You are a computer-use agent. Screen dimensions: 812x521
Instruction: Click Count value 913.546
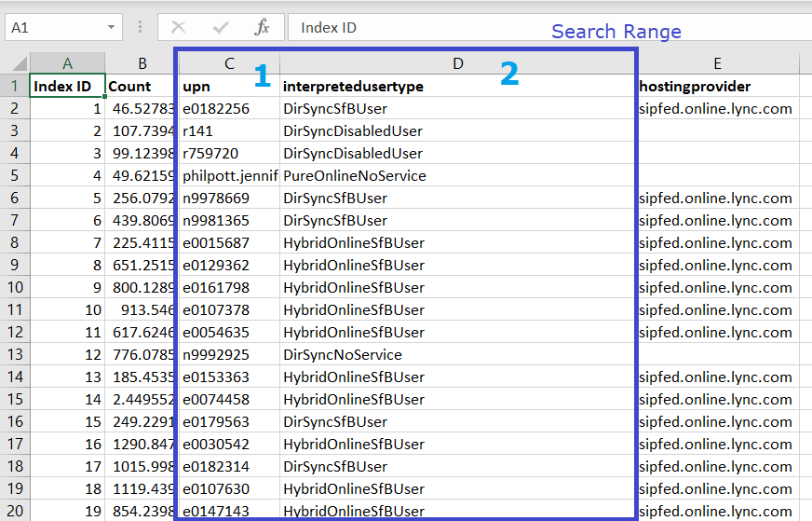pyautogui.click(x=142, y=309)
